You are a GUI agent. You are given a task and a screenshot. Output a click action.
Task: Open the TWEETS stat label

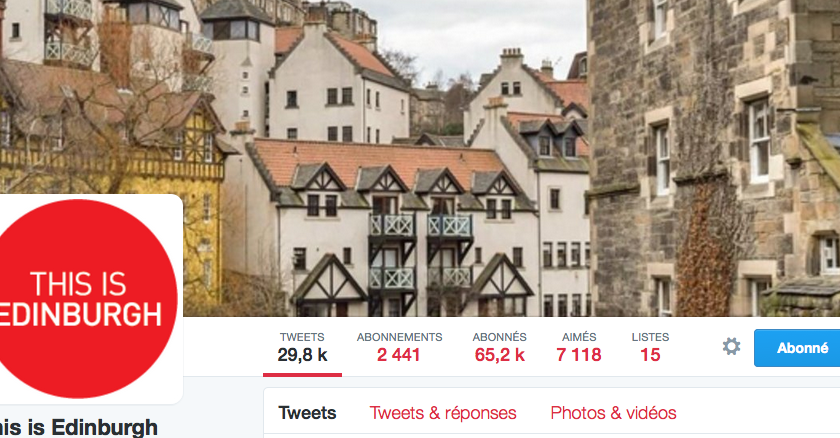point(302,337)
